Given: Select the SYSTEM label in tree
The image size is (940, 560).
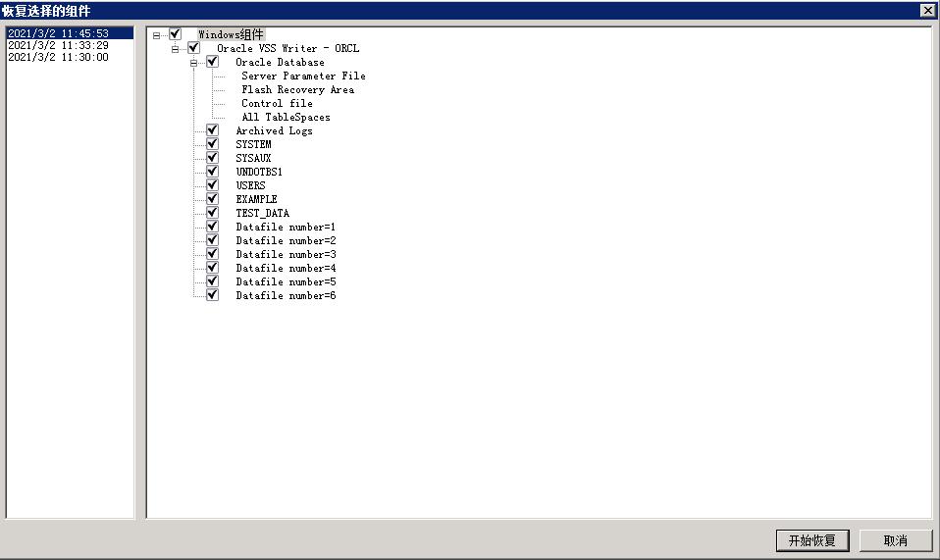Looking at the screenshot, I should tap(253, 144).
